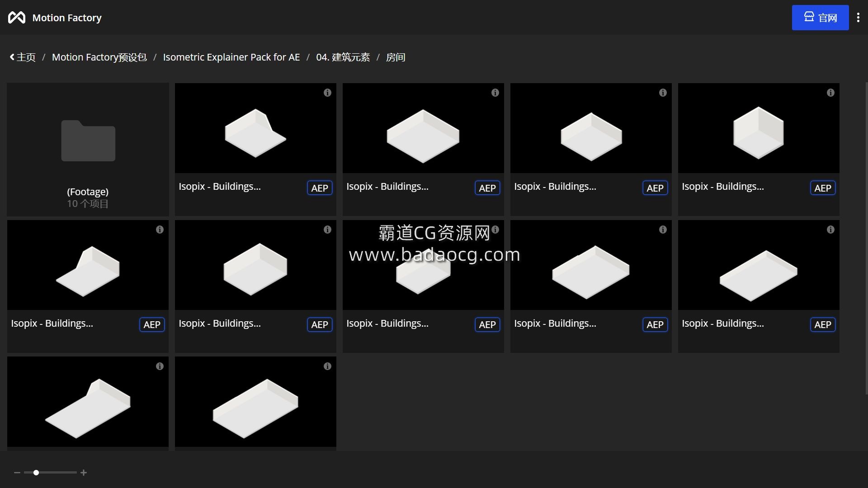Show info for the last grid thumbnail
The height and width of the screenshot is (488, 868).
327,366
